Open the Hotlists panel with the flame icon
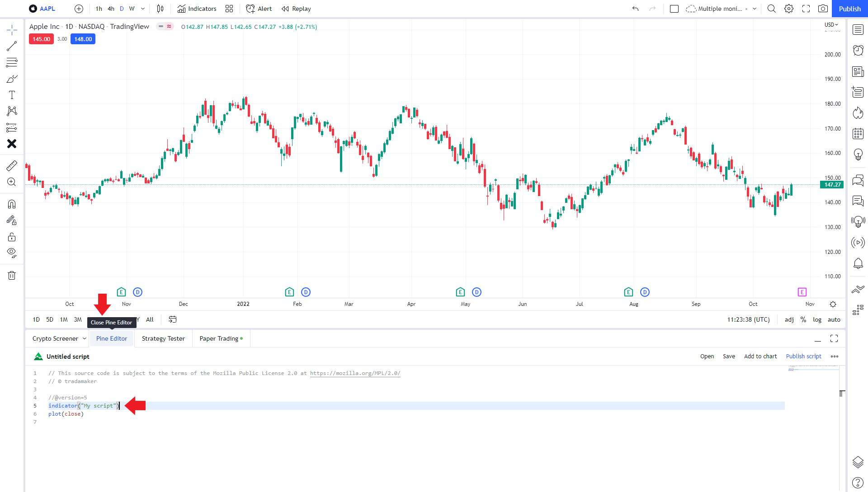Viewport: 868px width, 492px height. tap(857, 113)
